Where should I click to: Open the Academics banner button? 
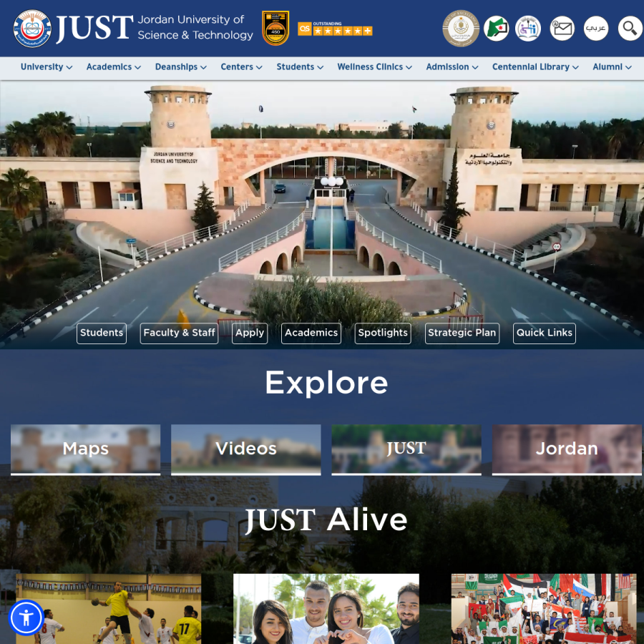pos(311,333)
